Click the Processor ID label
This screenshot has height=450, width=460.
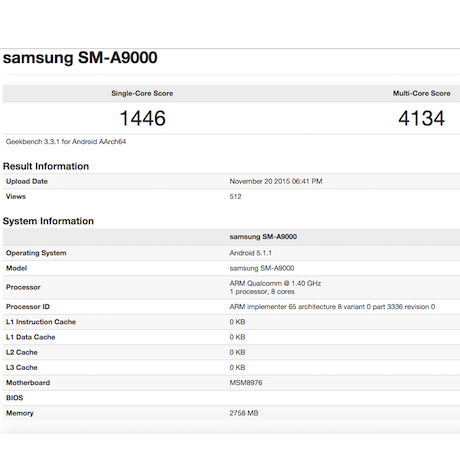pos(28,307)
